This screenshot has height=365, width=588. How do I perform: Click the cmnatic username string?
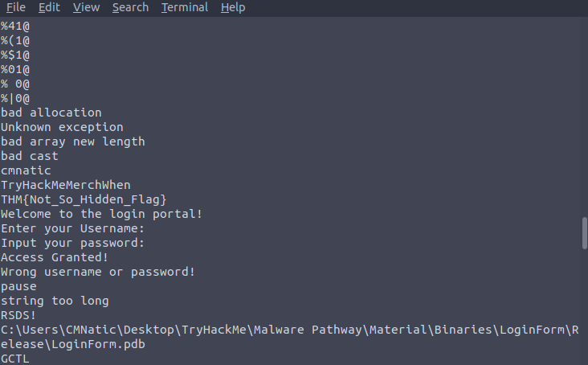click(26, 170)
